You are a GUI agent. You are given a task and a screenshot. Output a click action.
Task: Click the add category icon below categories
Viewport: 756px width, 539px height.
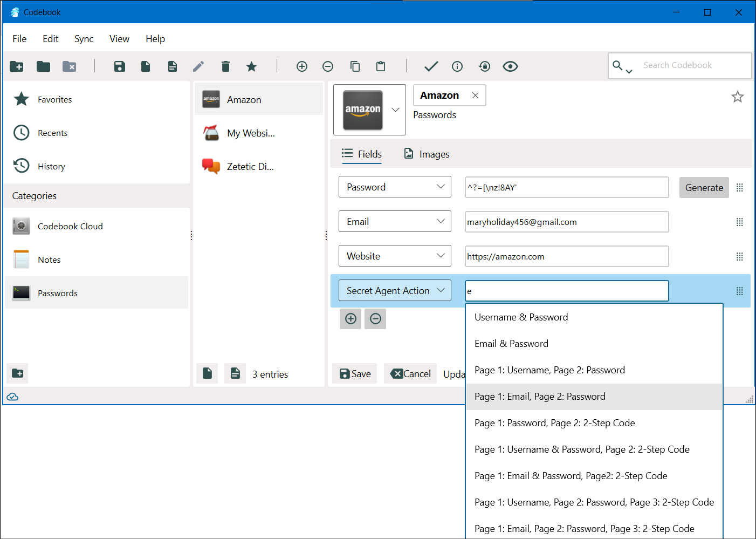17,373
